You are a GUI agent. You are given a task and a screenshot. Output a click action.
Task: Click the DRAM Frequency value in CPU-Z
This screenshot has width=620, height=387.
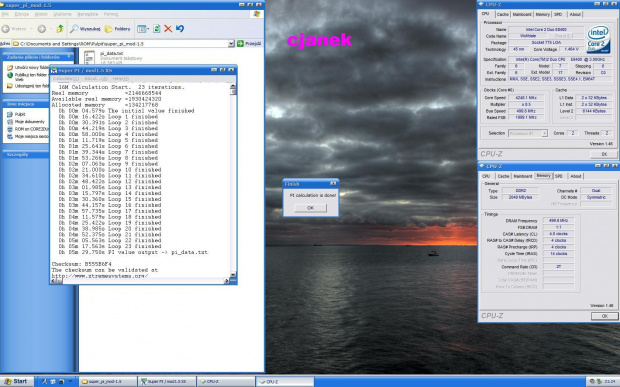pyautogui.click(x=558, y=221)
